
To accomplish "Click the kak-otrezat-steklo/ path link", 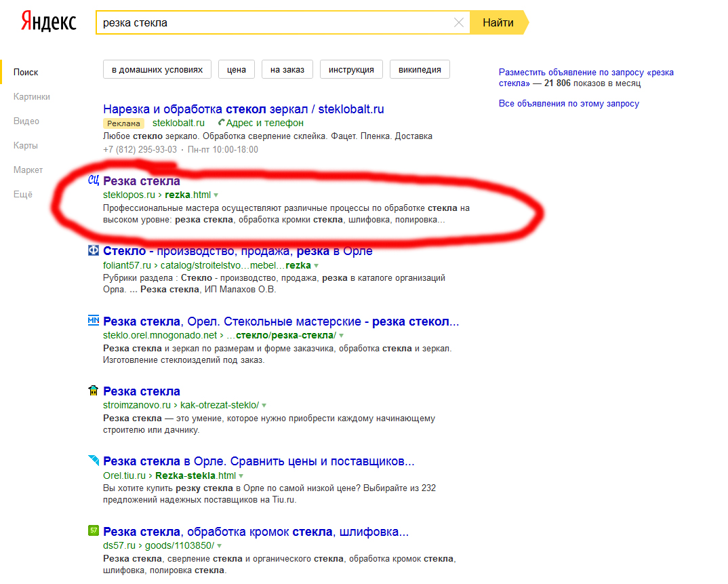I will click(220, 405).
